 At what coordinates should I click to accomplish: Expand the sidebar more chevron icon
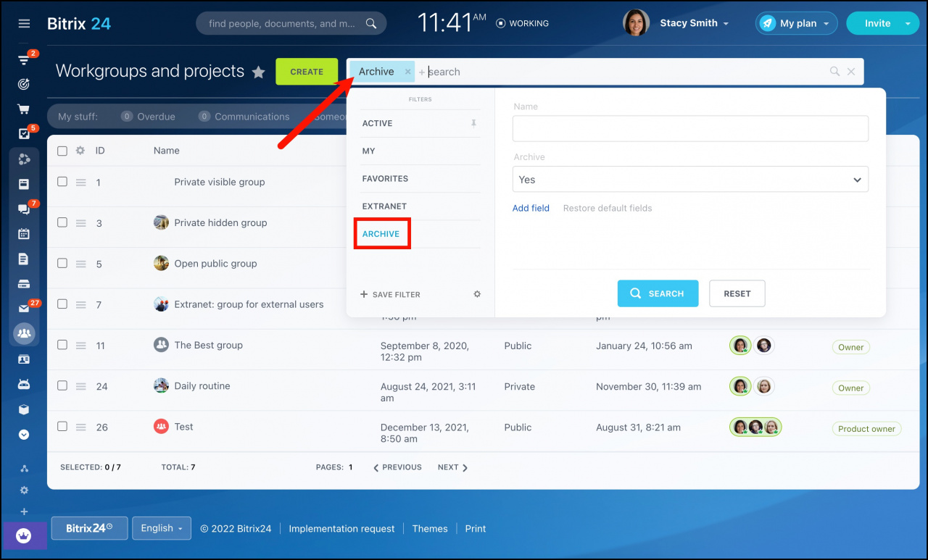(24, 435)
